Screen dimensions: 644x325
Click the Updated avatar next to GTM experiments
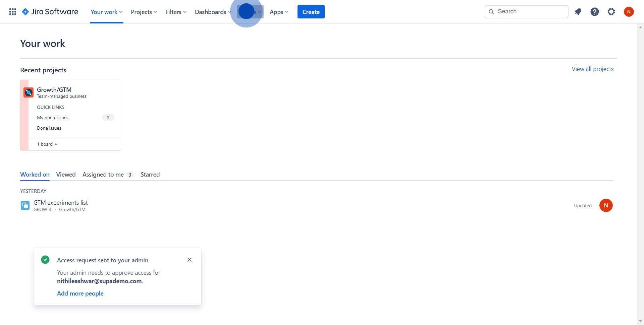pyautogui.click(x=606, y=205)
